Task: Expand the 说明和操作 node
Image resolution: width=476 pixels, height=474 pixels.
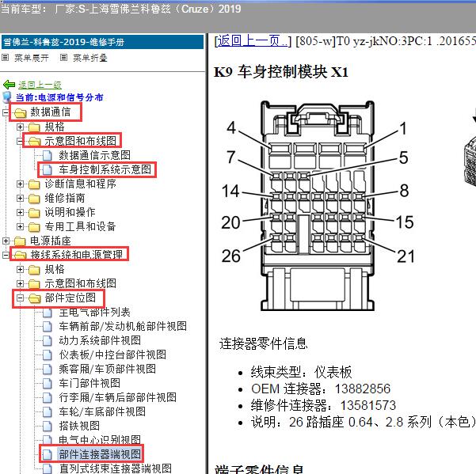Action: (x=20, y=213)
